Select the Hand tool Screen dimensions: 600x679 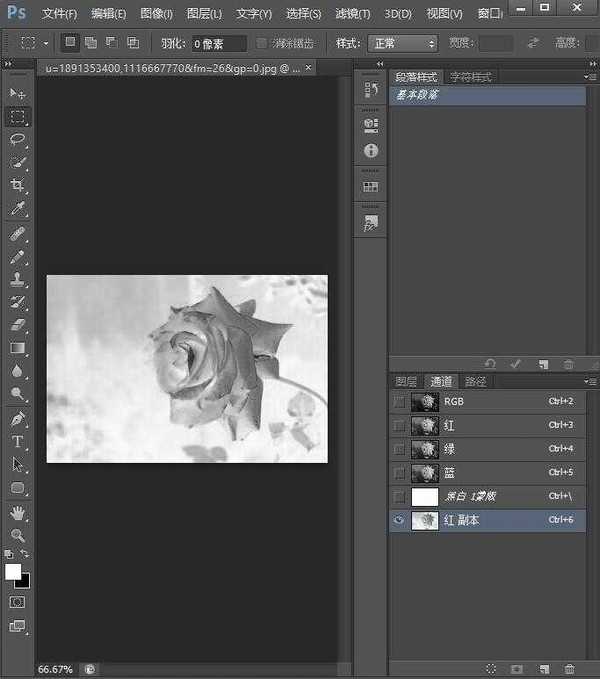pos(18,511)
